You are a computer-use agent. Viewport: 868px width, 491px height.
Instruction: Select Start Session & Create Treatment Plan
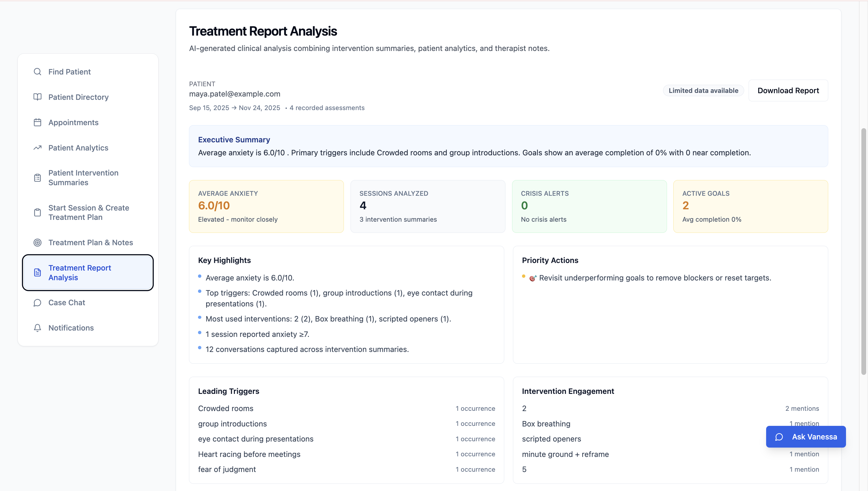click(88, 212)
